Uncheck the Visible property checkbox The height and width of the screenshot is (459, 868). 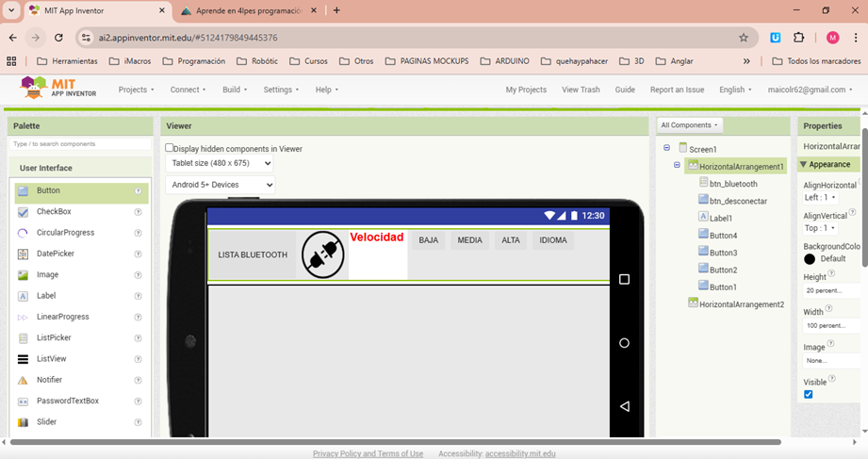coord(809,394)
